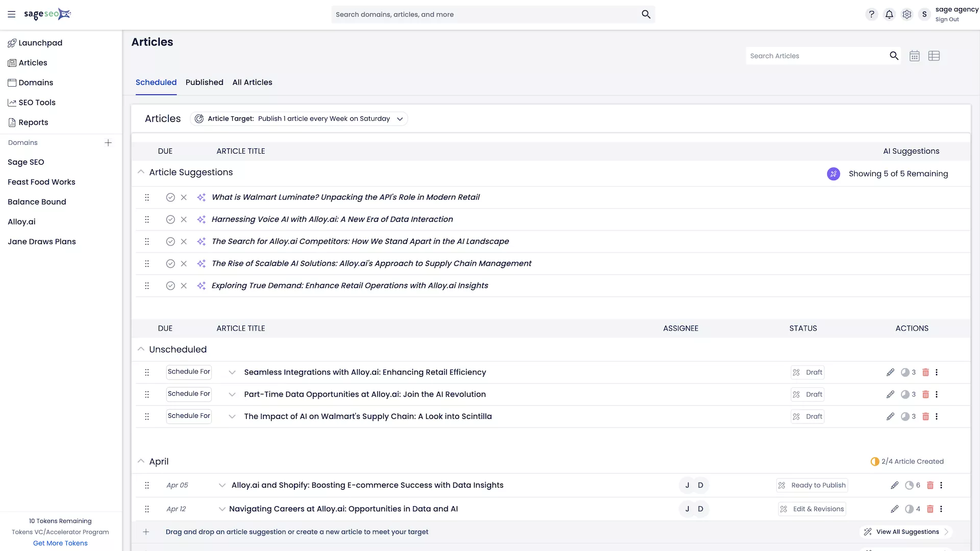Screen dimensions: 980x551
Task: Open the calendar view icon
Action: pyautogui.click(x=914, y=56)
